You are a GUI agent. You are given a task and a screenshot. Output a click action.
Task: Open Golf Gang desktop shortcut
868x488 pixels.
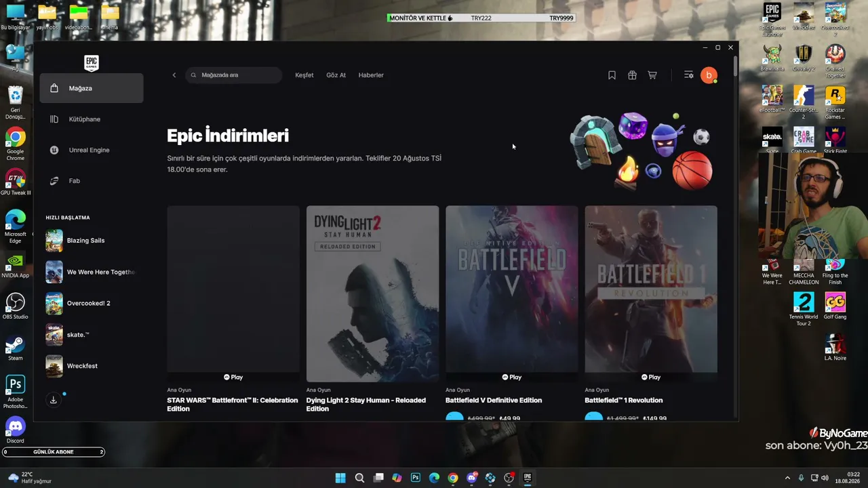[x=835, y=306]
